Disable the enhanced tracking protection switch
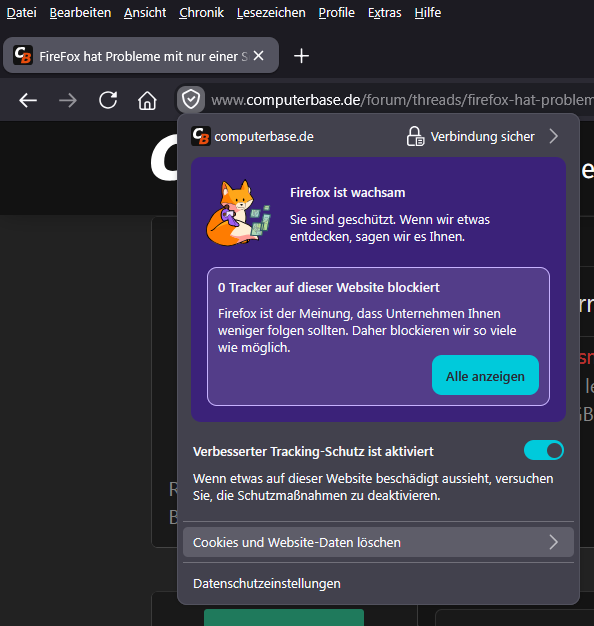Viewport: 594px width, 626px height. (544, 450)
